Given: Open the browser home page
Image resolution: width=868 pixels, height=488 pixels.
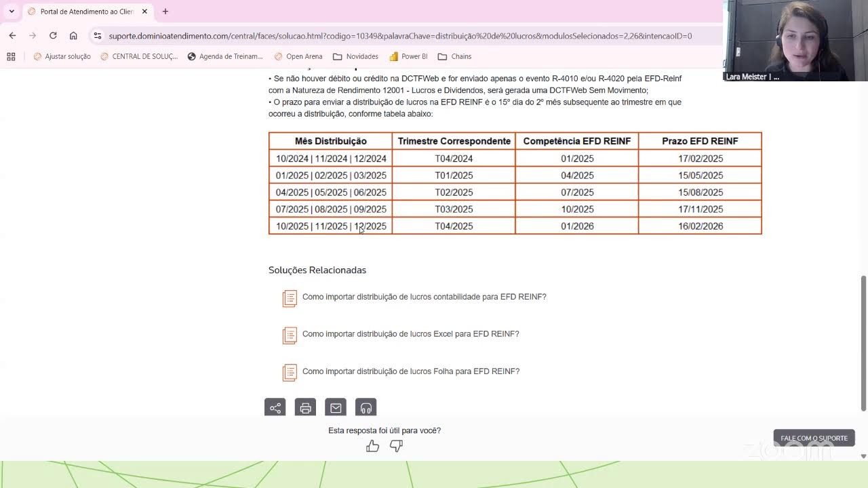Looking at the screenshot, I should point(73,36).
